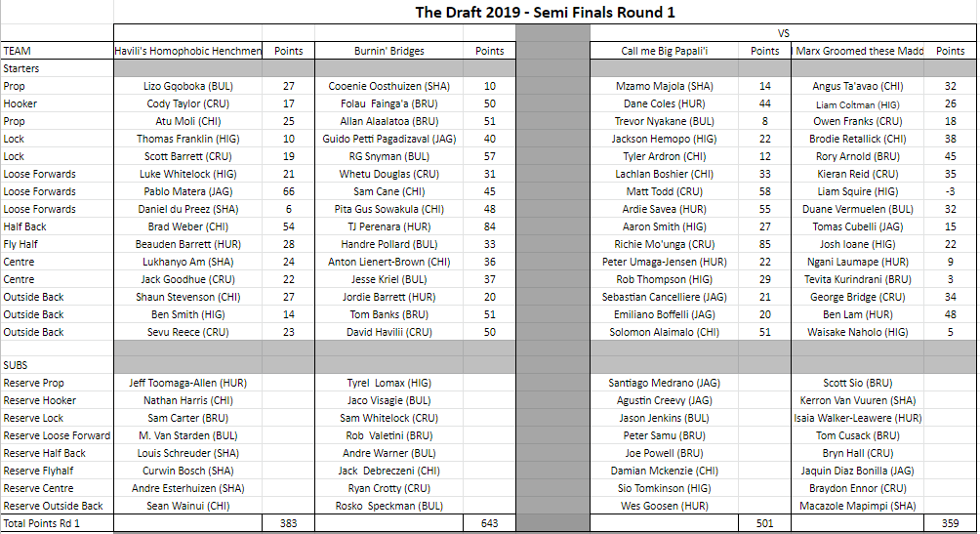Click the 643 total points cell
The height and width of the screenshot is (534, 980).
(489, 524)
